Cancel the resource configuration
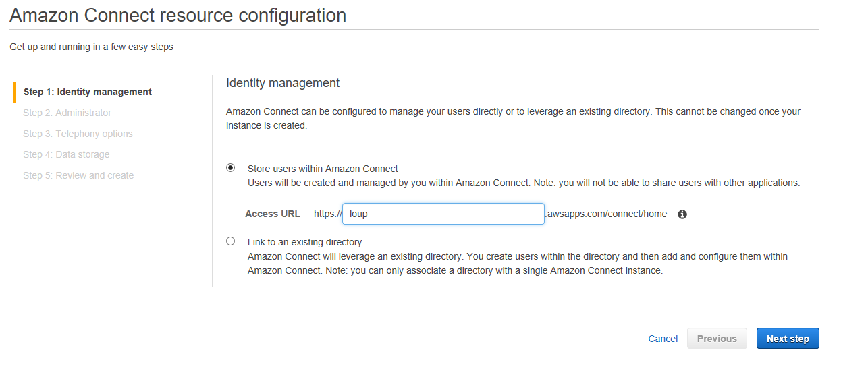 coord(663,339)
